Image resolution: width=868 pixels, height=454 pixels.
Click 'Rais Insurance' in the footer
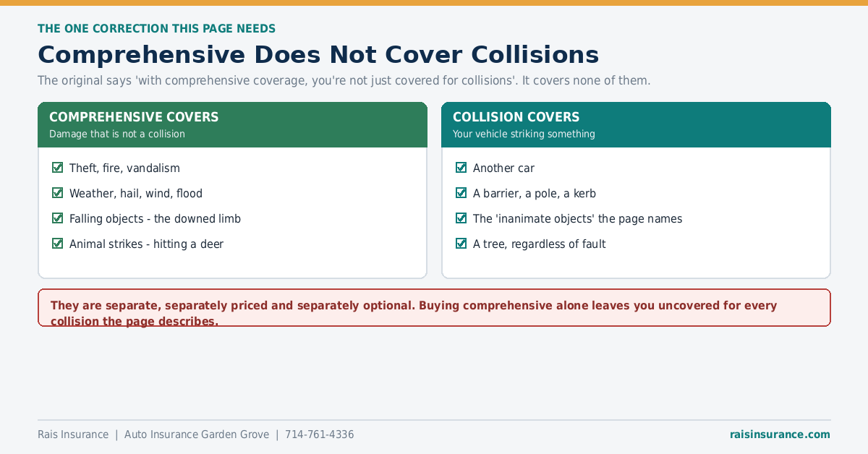(x=73, y=434)
